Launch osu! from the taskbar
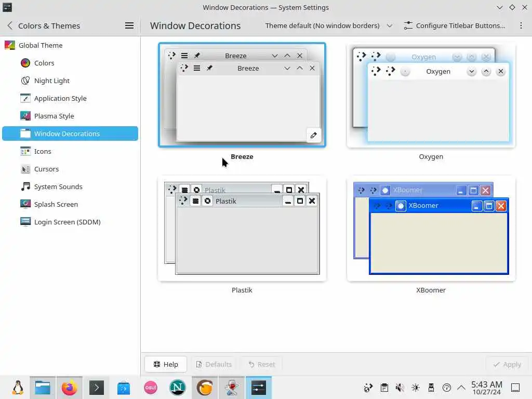The height and width of the screenshot is (399, 532). (150, 388)
